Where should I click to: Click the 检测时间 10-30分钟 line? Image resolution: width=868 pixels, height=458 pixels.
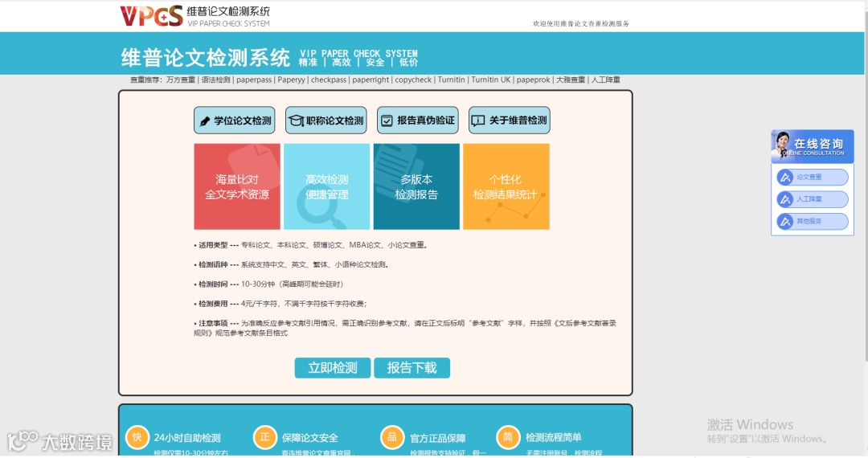tap(269, 284)
